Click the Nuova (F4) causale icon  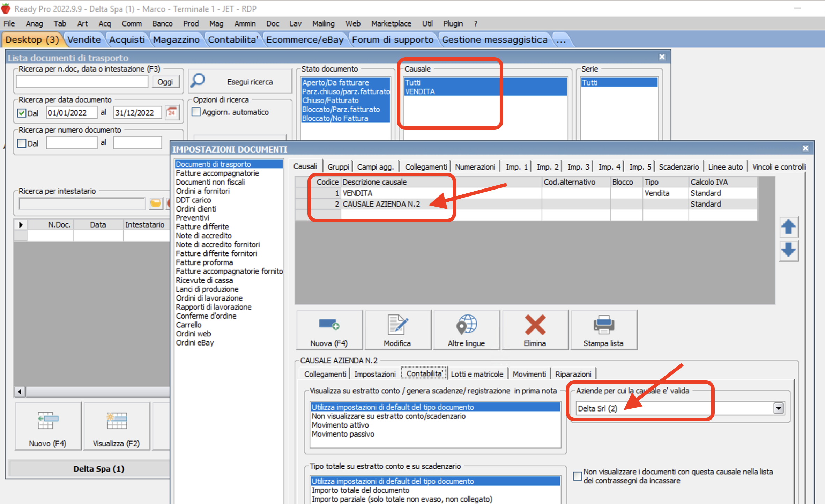[x=329, y=325]
